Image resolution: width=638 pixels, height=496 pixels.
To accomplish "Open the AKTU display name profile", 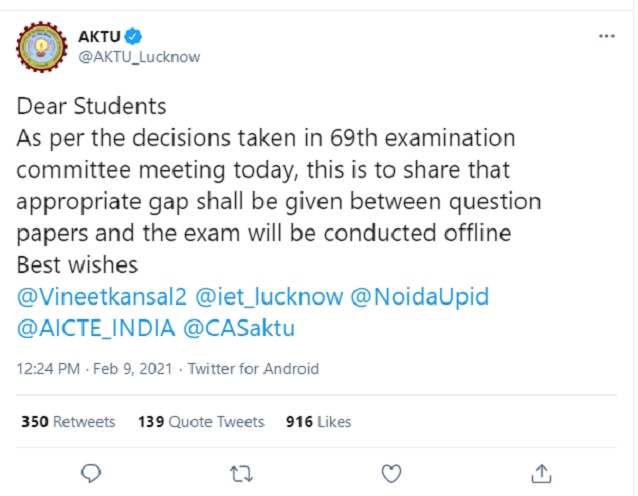I will point(98,37).
